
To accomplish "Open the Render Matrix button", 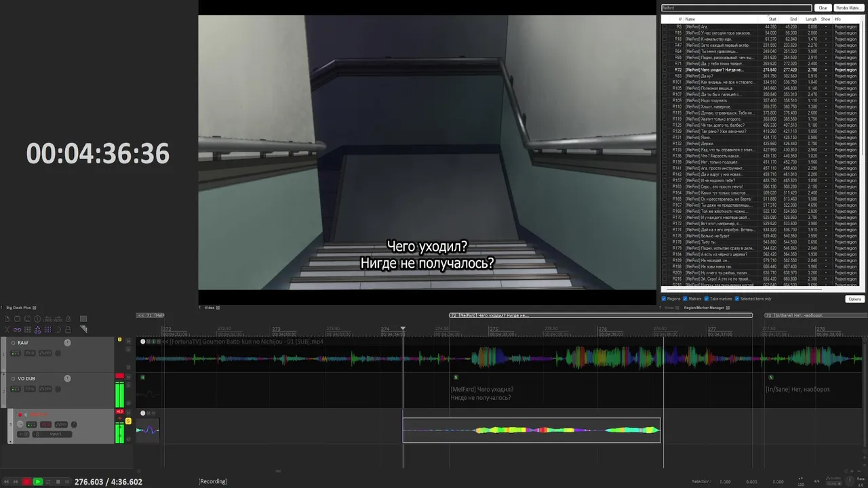I will tap(848, 8).
